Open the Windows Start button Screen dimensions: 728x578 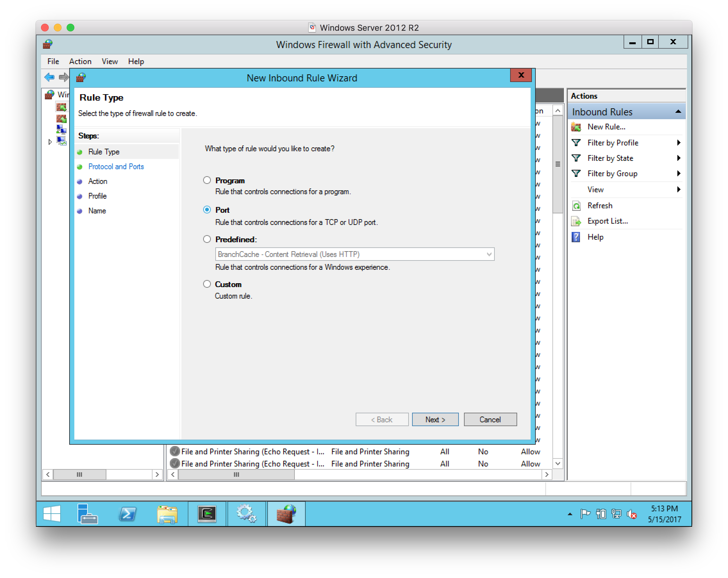pos(52,514)
